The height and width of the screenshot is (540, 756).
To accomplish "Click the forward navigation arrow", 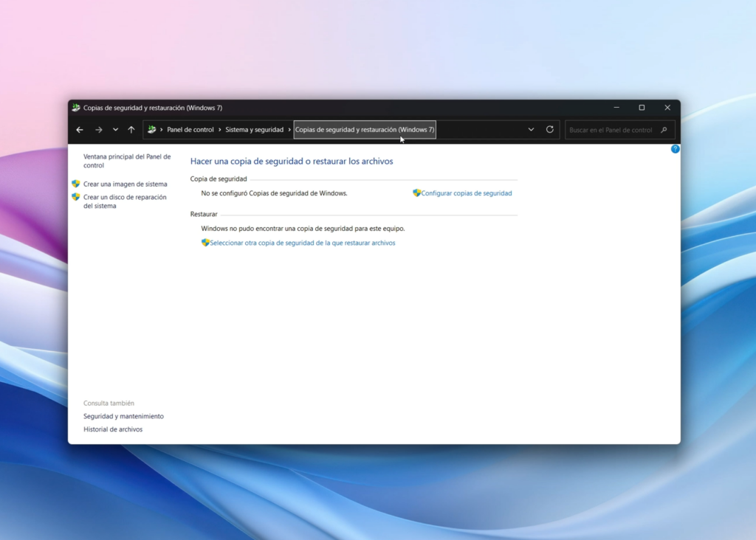I will (98, 130).
